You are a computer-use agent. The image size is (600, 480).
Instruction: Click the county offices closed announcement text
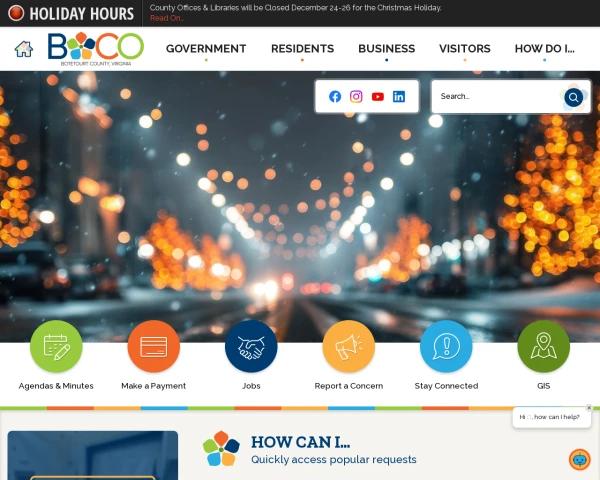coord(295,8)
